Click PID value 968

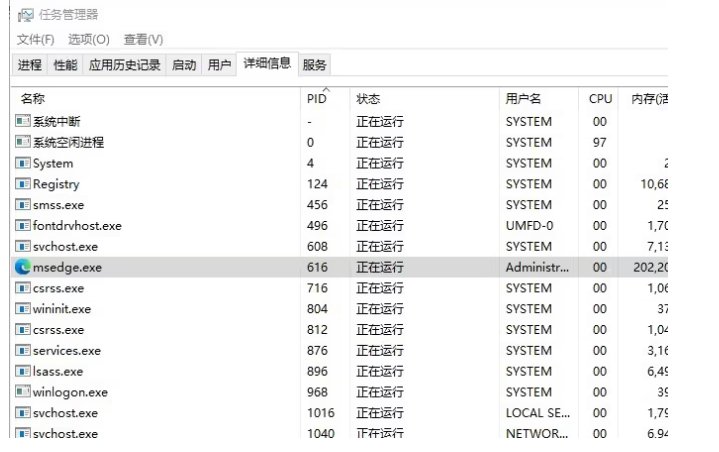click(x=317, y=392)
